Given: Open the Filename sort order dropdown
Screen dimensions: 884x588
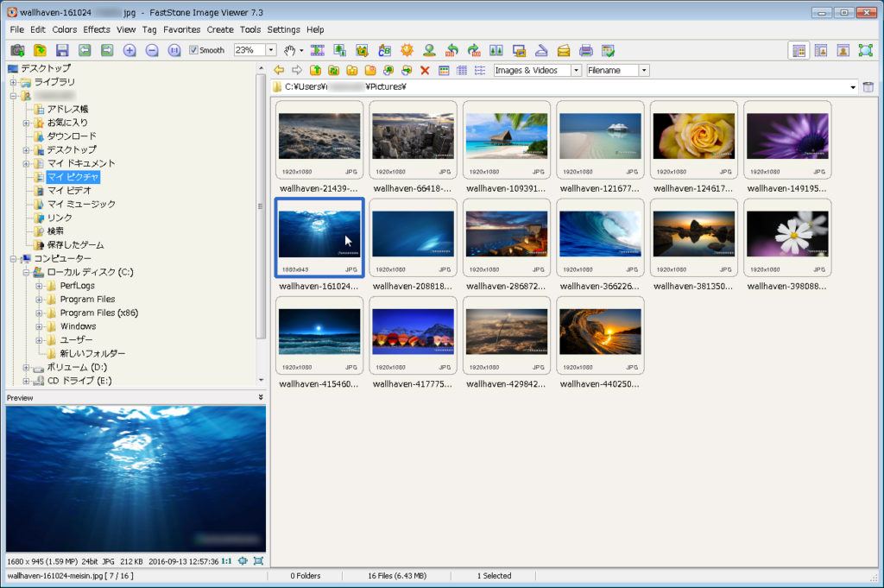Looking at the screenshot, I should tap(644, 71).
